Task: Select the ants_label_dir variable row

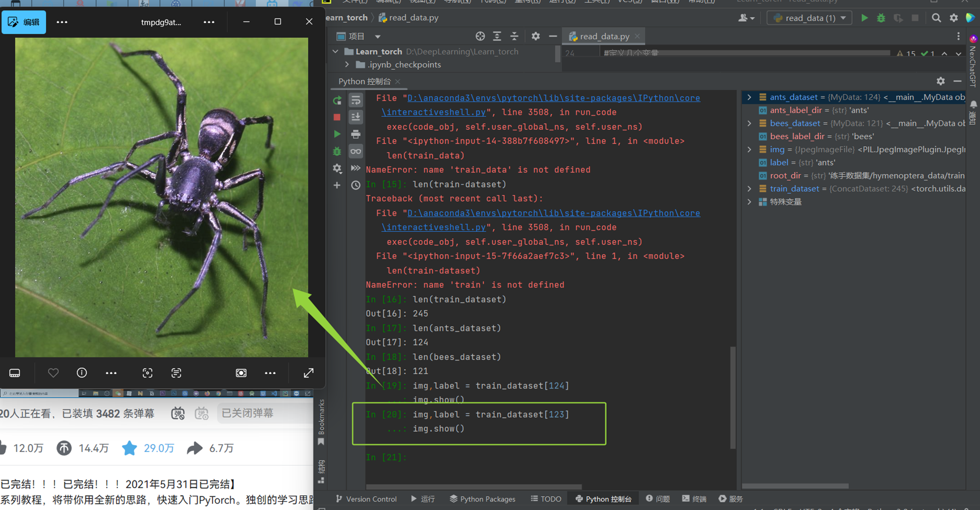Action: (853, 110)
